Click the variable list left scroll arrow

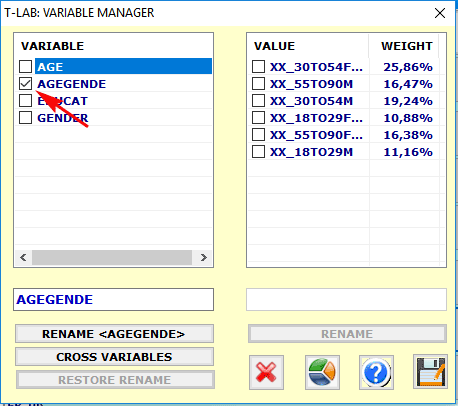coord(23,257)
